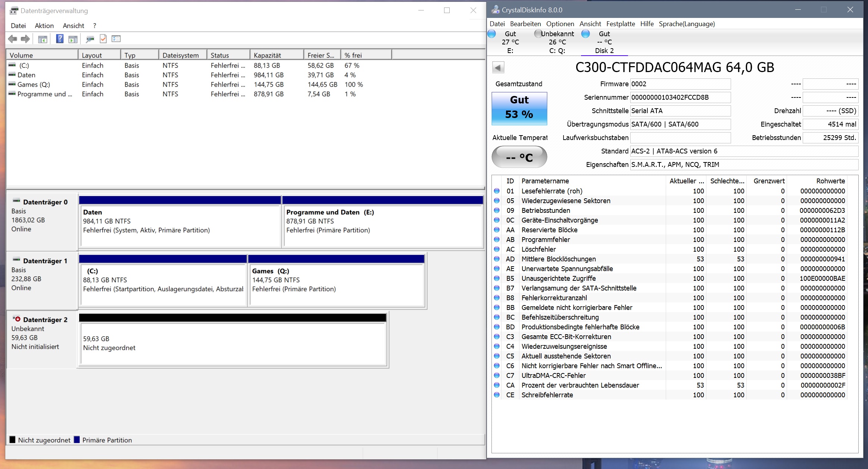This screenshot has height=469, width=868.
Task: Click the checkmark document properties icon
Action: 103,39
